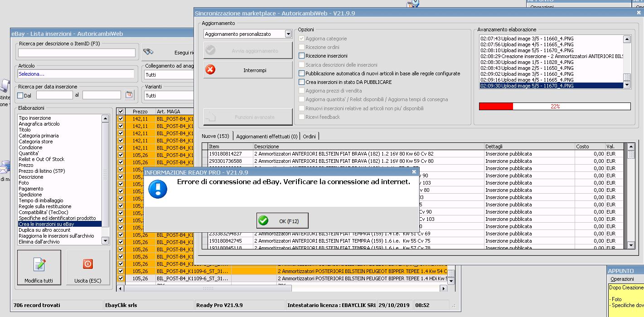Select Duplica su altro account entry

(44, 230)
